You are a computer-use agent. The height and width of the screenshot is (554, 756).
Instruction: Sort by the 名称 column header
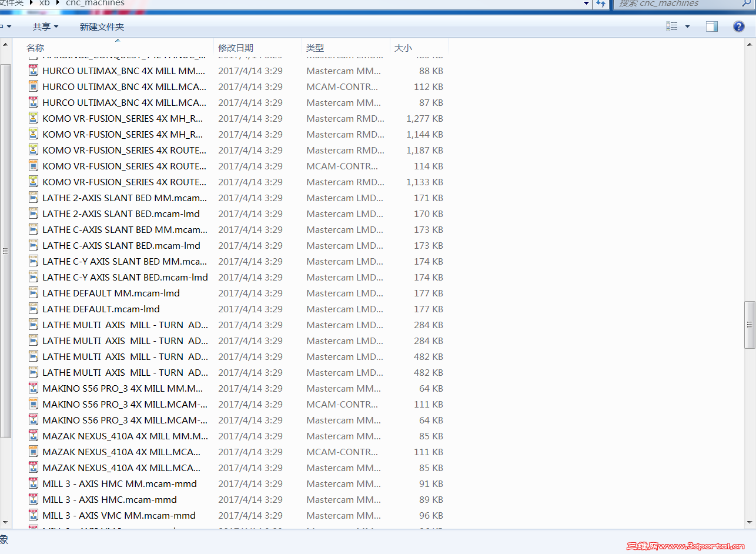[35, 48]
